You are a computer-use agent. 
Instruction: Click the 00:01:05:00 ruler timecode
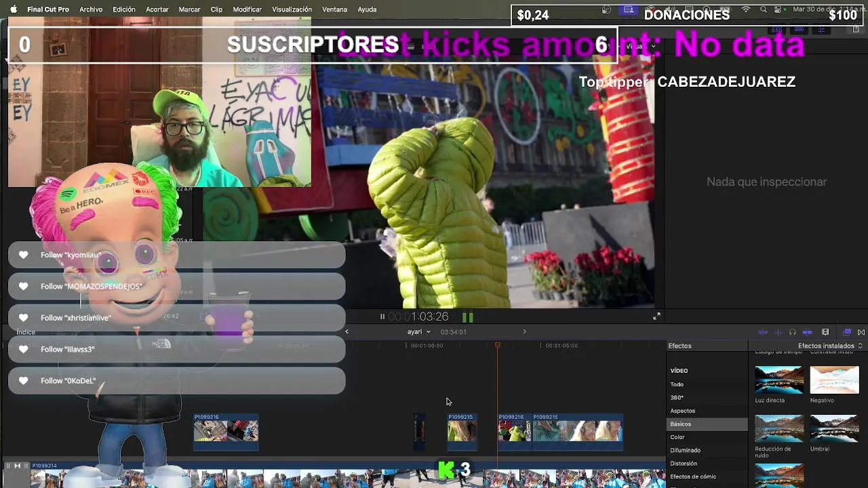[x=561, y=346]
